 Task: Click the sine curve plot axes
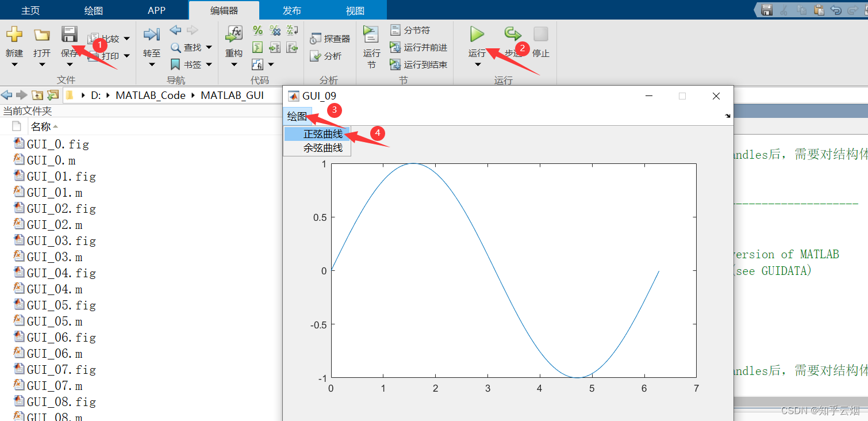[x=513, y=270]
